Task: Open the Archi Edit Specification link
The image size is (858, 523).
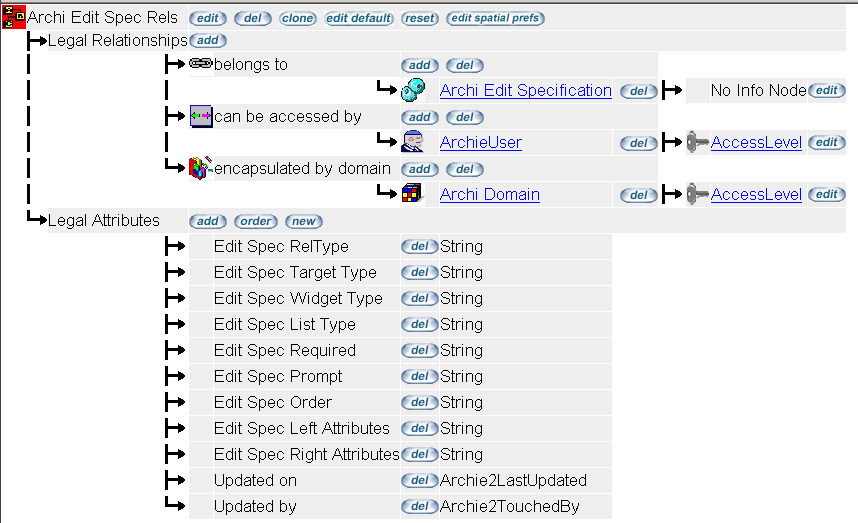Action: (525, 91)
